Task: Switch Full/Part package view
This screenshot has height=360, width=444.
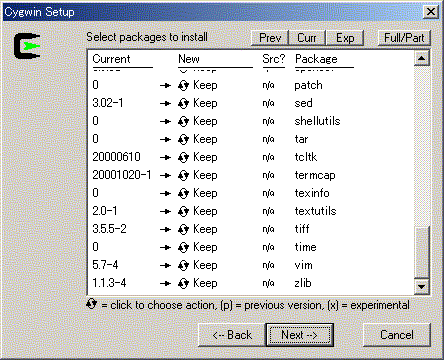Action: [404, 38]
